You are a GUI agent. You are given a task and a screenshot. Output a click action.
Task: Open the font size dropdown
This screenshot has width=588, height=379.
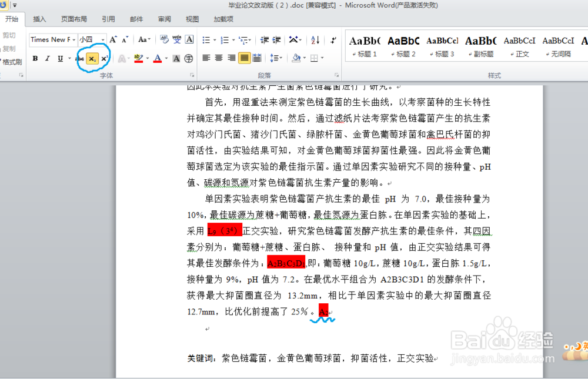point(103,39)
